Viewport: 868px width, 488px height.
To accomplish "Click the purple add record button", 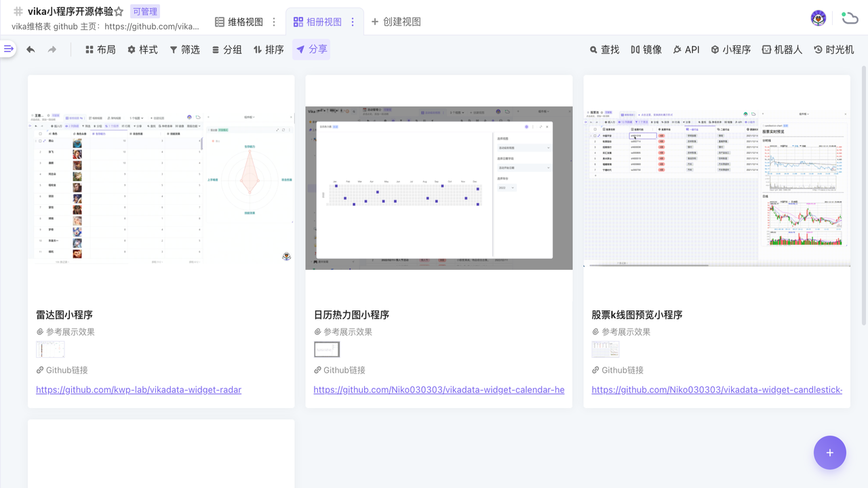I will point(829,453).
